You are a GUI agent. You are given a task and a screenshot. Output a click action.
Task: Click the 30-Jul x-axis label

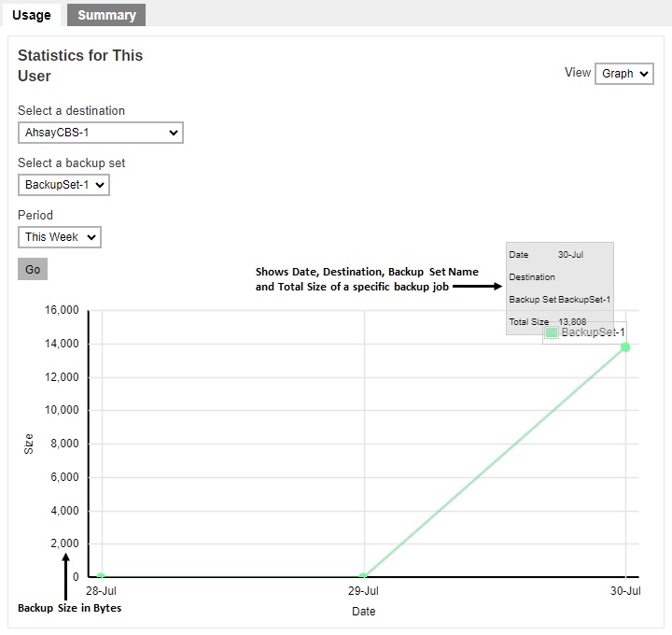pos(625,591)
